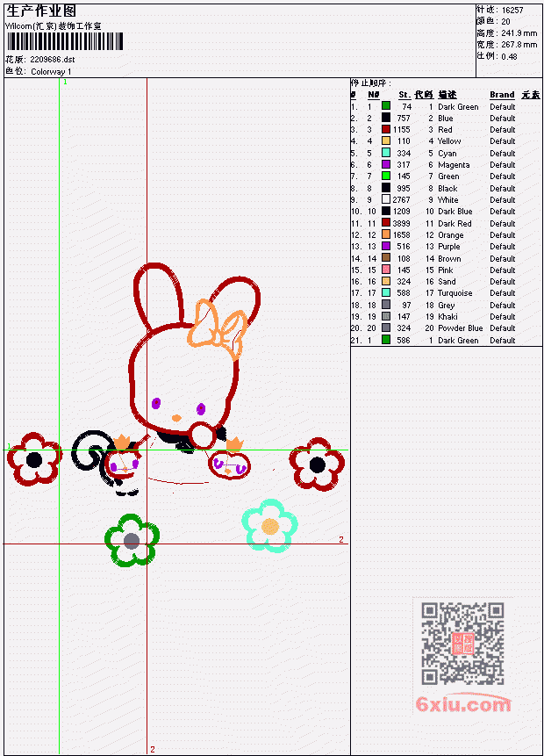
Task: Pick the Black thread swatch, 995 stitches
Action: coord(386,188)
